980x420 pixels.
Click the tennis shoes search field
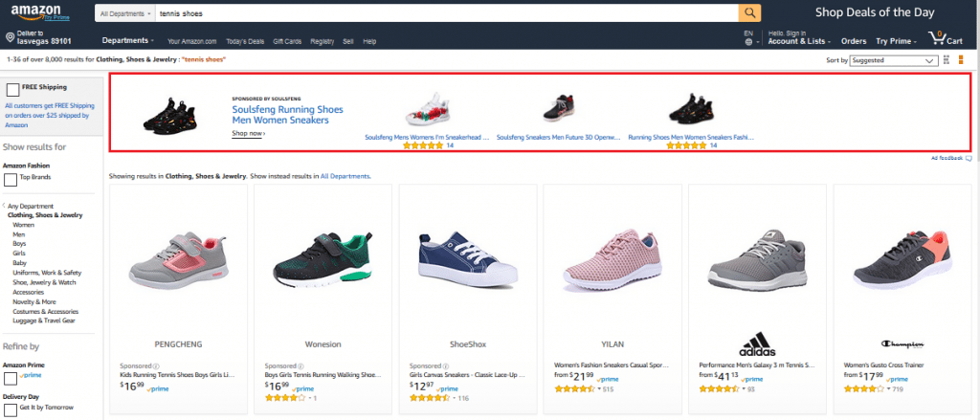pos(447,13)
